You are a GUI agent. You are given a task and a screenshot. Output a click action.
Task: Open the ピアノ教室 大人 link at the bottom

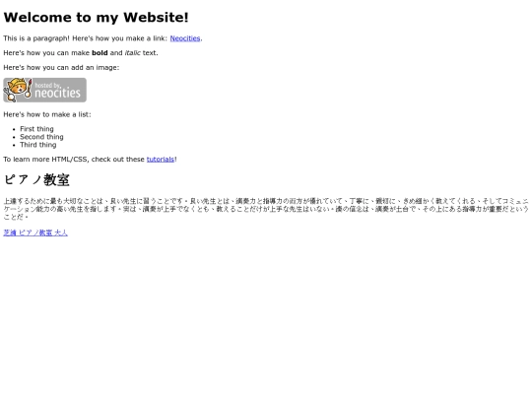click(35, 233)
